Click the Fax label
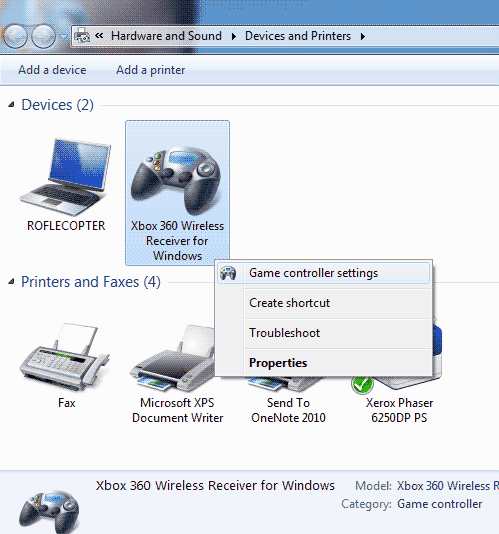The width and height of the screenshot is (499, 534). [x=66, y=403]
